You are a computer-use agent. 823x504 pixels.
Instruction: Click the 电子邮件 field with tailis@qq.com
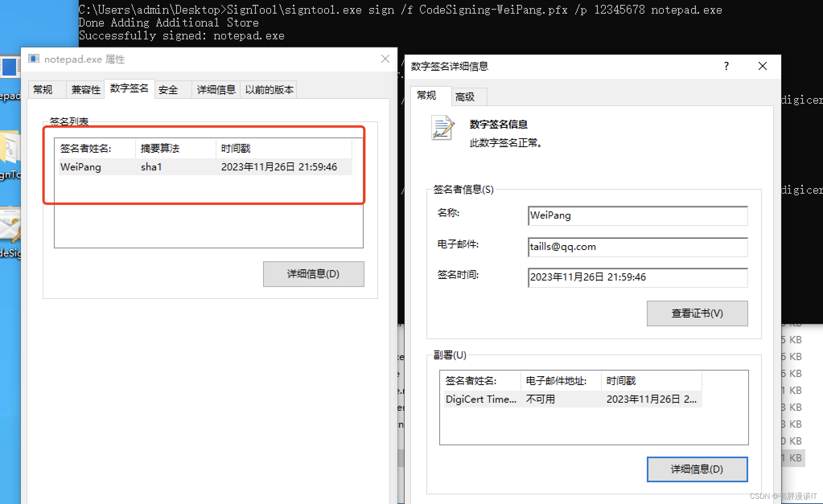pos(638,247)
